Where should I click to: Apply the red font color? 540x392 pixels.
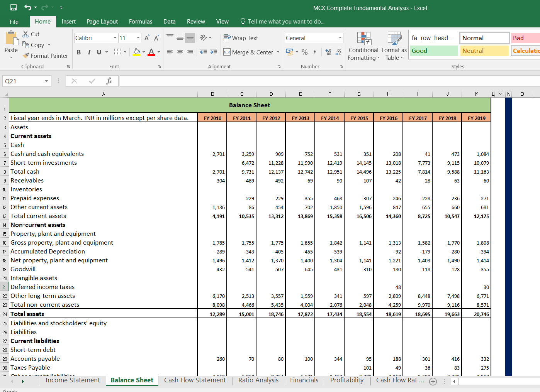pyautogui.click(x=151, y=52)
